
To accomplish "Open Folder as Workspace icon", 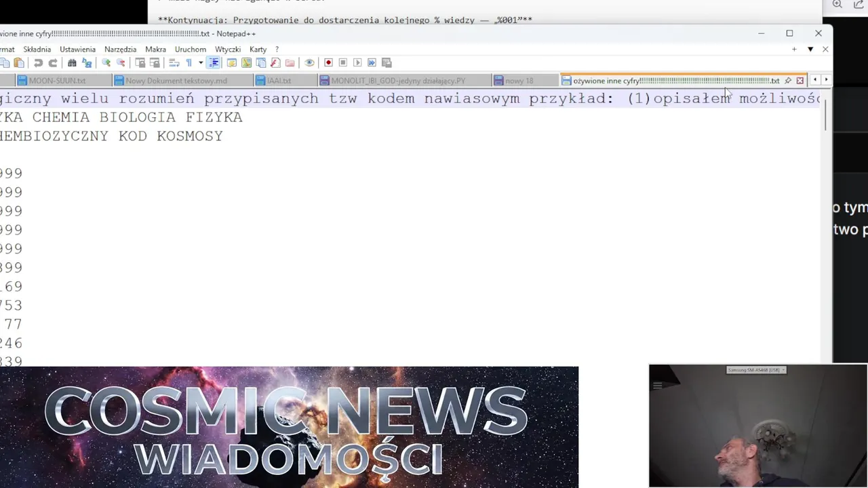I will point(290,63).
